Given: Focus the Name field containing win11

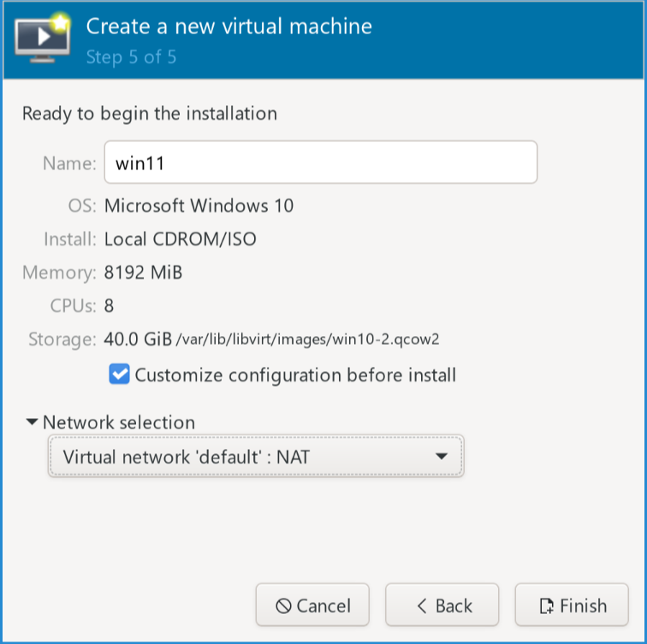Looking at the screenshot, I should point(320,162).
